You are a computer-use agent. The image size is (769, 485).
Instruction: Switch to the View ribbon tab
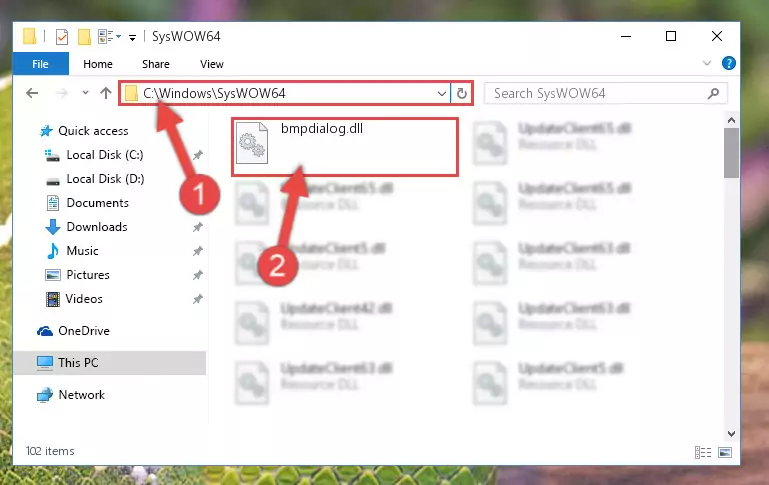[x=211, y=64]
